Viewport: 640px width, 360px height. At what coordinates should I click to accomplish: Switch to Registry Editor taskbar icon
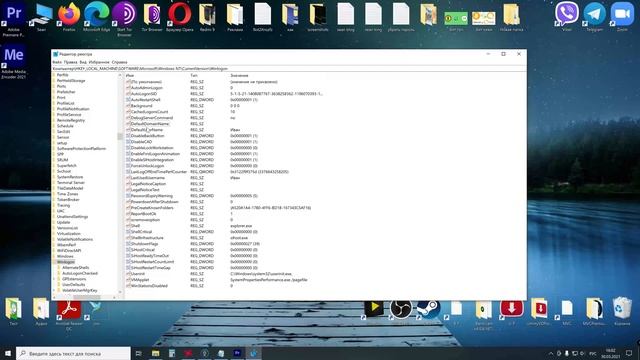[x=253, y=353]
